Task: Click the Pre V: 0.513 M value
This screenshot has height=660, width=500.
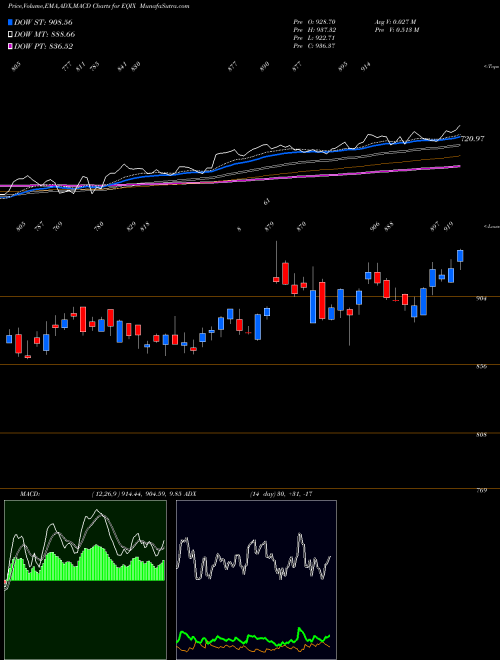Action: [x=396, y=29]
